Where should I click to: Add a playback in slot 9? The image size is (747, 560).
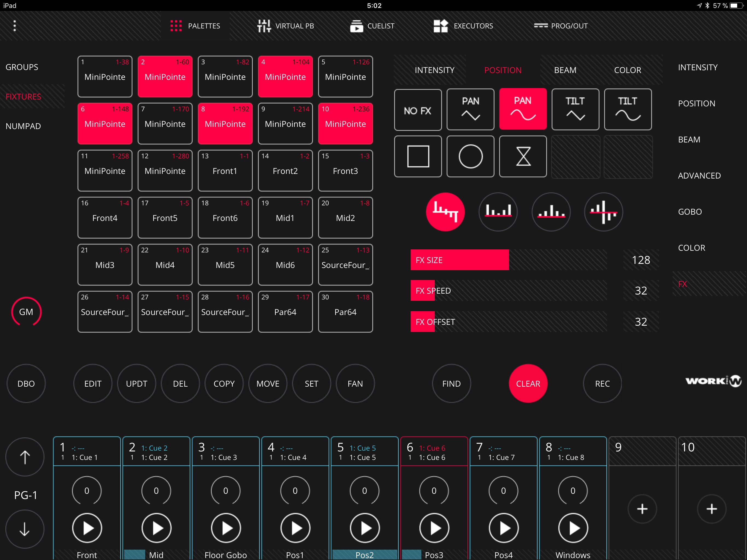(642, 509)
